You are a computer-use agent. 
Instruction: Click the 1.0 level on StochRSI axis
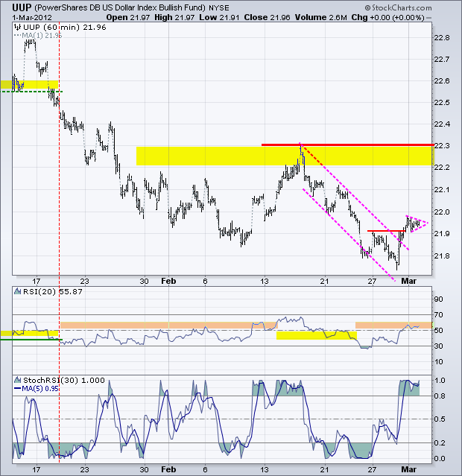click(440, 381)
